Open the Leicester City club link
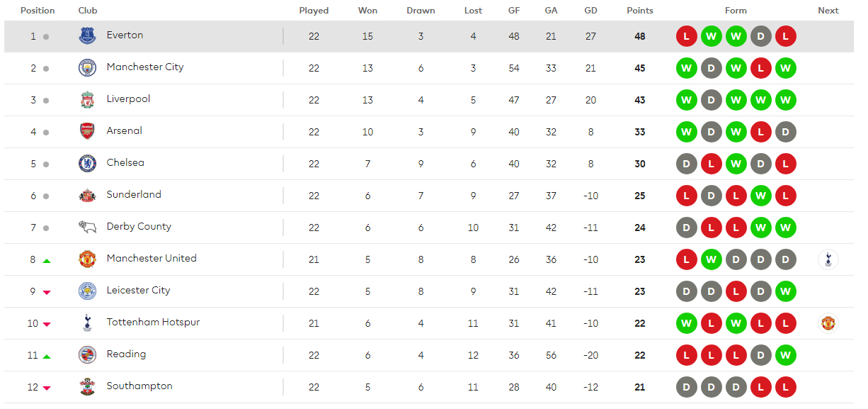868x409 pixels. point(138,291)
